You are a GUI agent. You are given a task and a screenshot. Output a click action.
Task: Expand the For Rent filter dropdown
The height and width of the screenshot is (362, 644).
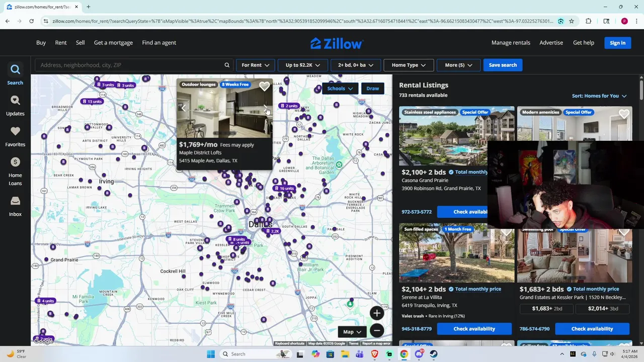point(255,65)
